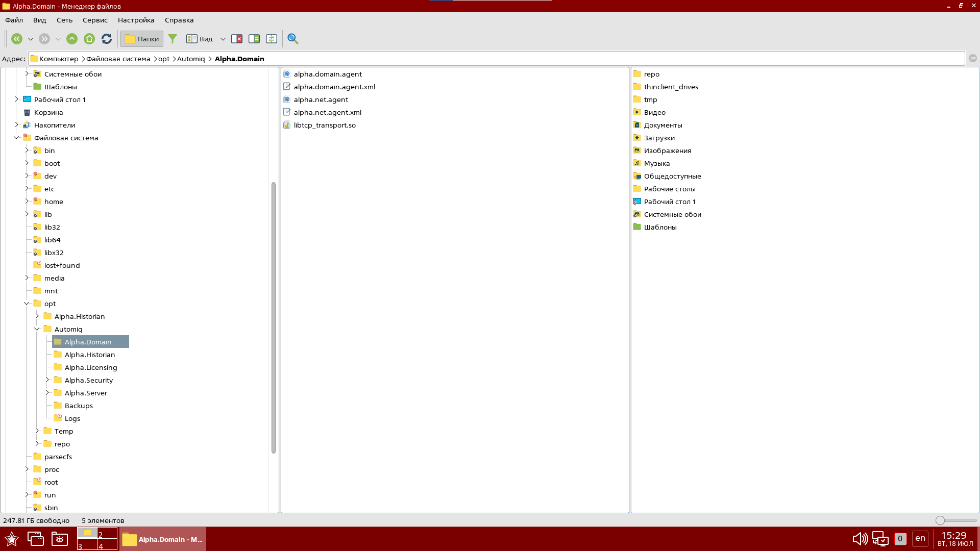This screenshot has height=551, width=980.
Task: Click opt in the address breadcrumb
Action: [164, 59]
